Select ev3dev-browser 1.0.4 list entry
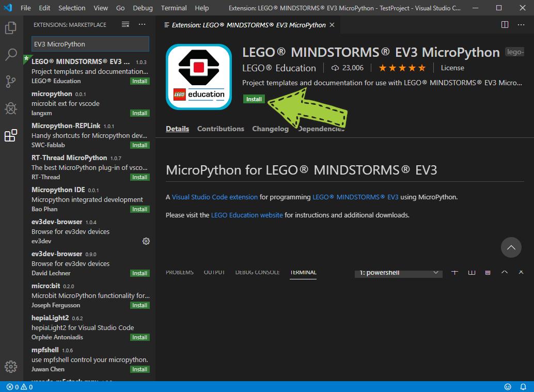534x392 pixels. (x=90, y=231)
